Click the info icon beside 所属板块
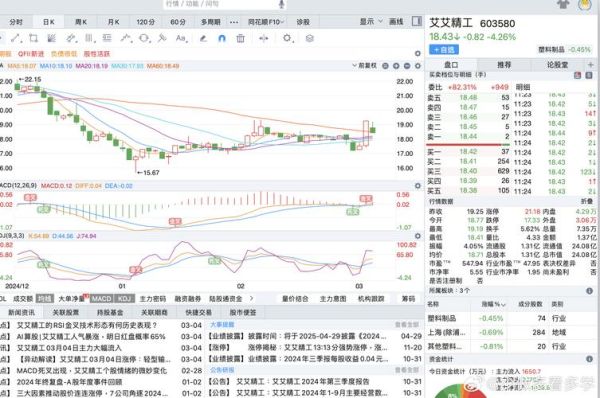 click(589, 291)
